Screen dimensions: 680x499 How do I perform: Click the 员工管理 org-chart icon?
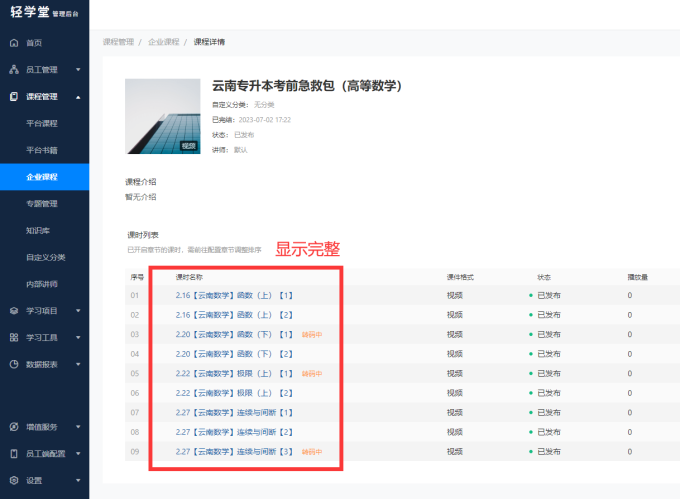[x=13, y=70]
